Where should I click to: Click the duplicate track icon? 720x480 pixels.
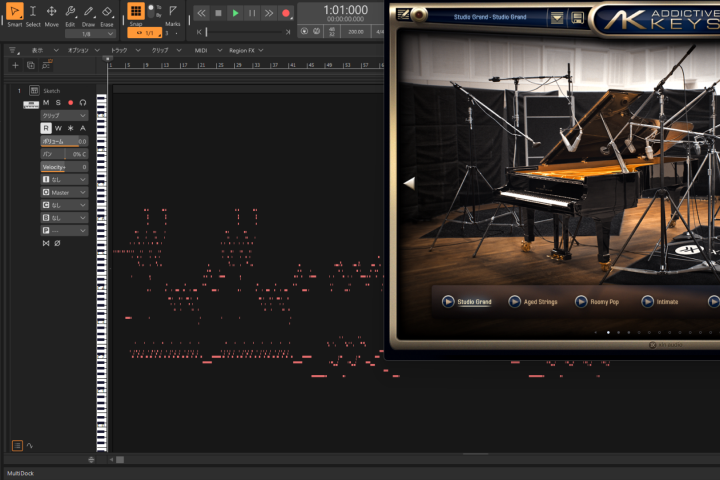pyautogui.click(x=31, y=65)
